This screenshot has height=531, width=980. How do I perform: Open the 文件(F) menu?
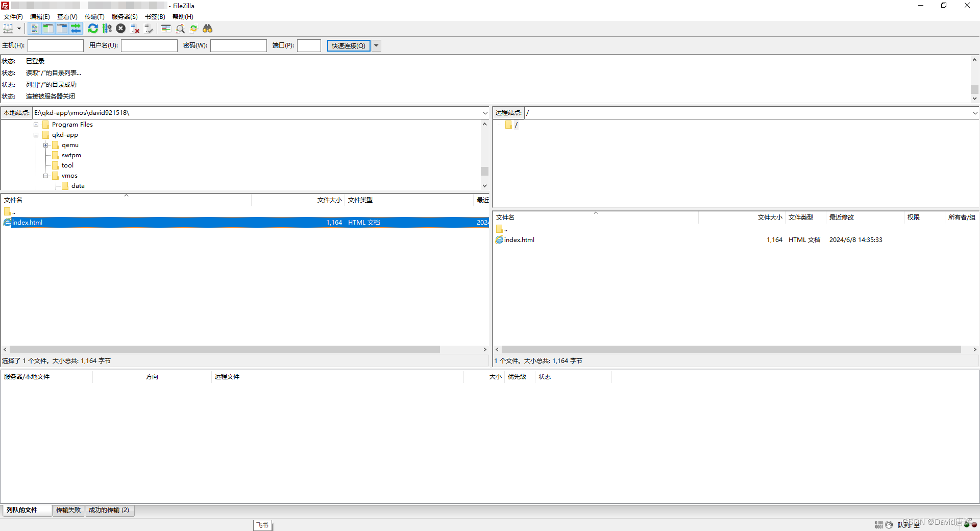pos(13,17)
